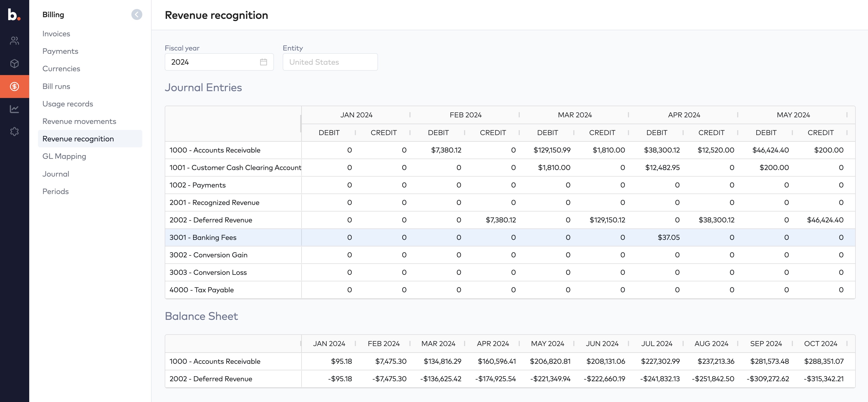Click MAR 2024 column header in Journal Entries
Image resolution: width=868 pixels, height=402 pixels.
574,115
